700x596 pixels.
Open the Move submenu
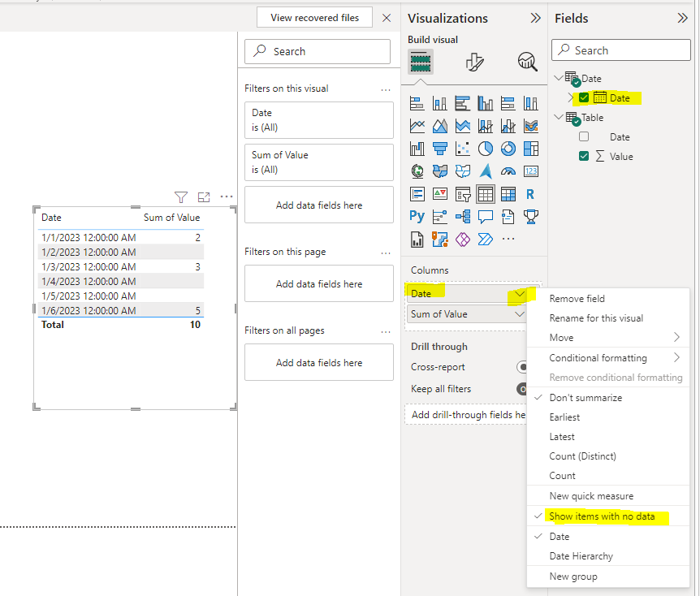608,338
